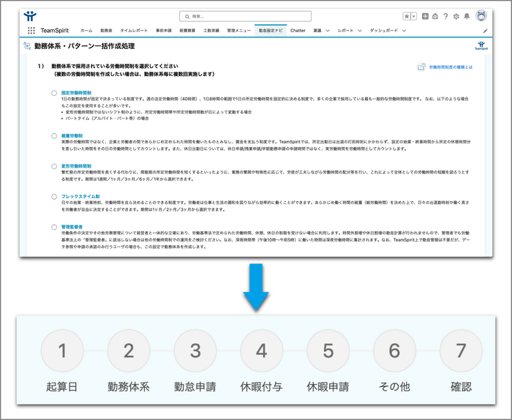Screen dimensions: 512x420
Task: Go to the ホーム tab
Action: tap(86, 31)
